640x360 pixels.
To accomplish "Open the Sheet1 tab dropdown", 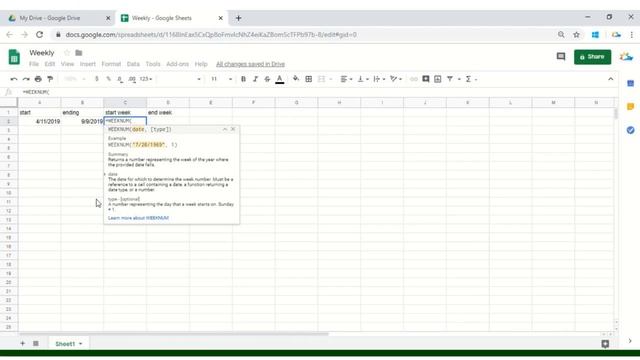I will point(80,344).
